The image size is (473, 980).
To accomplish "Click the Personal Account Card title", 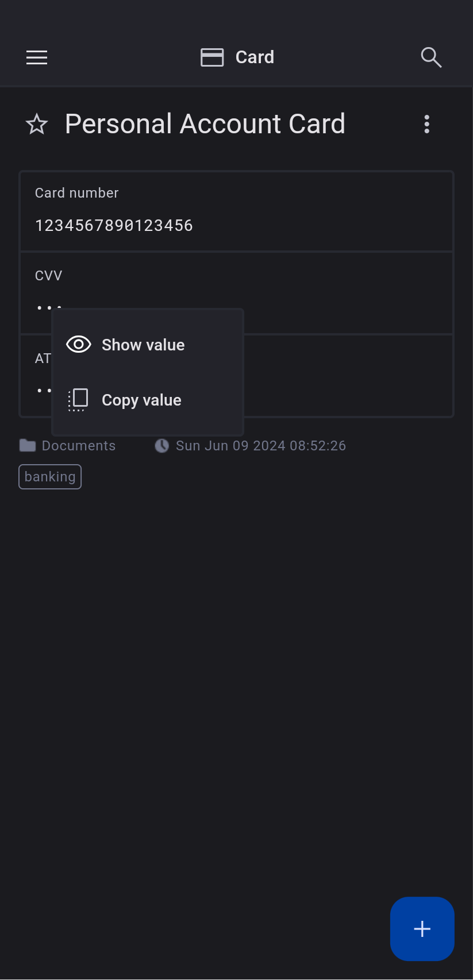I will (205, 124).
